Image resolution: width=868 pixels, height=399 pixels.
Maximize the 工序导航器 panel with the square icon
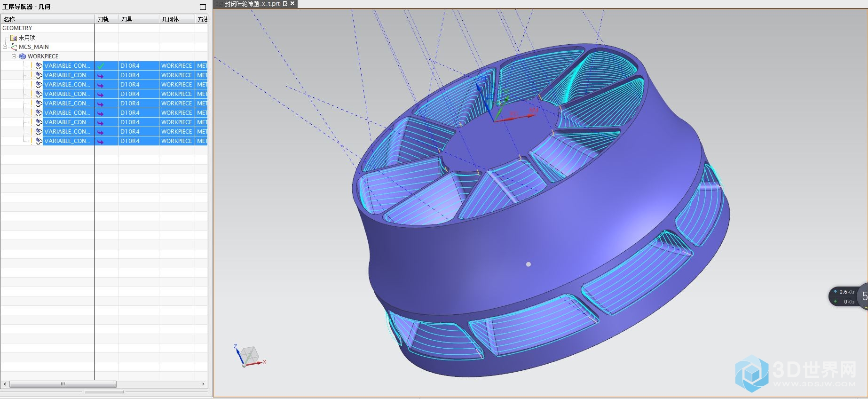tap(203, 7)
